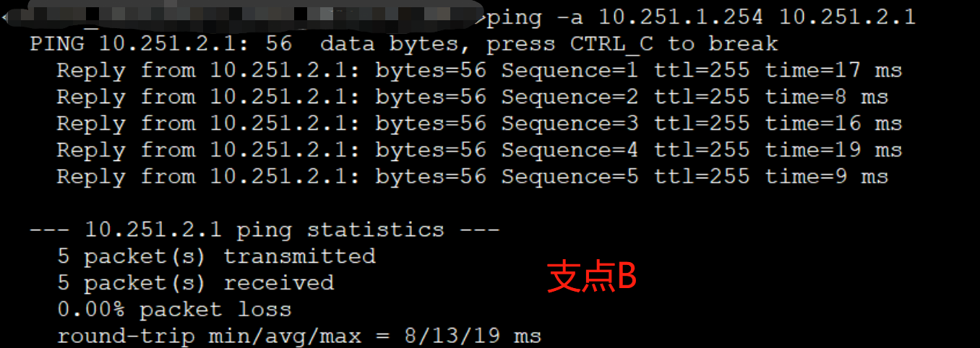Click the ping statistics separator line
The image size is (980, 348).
click(x=265, y=230)
